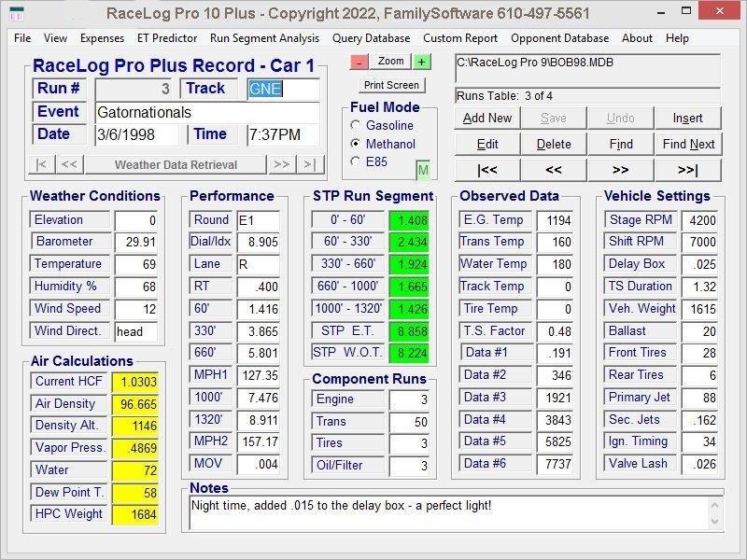Go to previous record with << button
This screenshot has height=560, width=747.
(x=554, y=171)
